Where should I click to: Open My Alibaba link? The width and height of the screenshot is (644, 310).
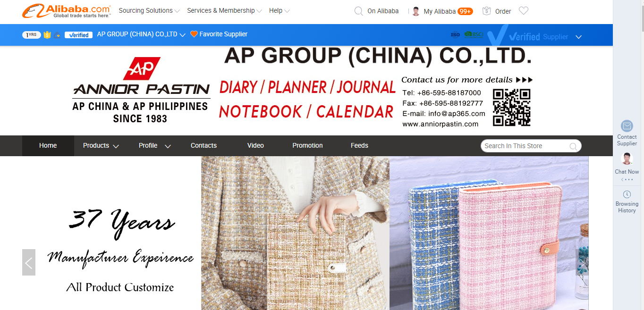click(x=440, y=11)
